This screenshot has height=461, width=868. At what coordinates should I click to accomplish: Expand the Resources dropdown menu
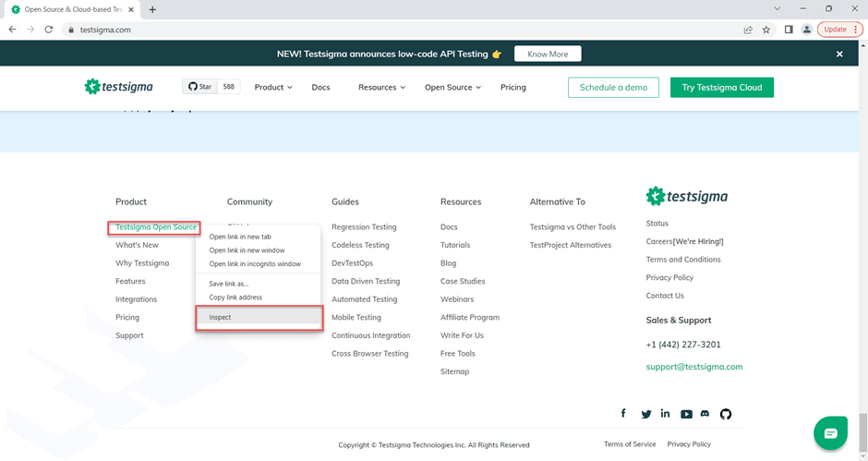coord(381,87)
